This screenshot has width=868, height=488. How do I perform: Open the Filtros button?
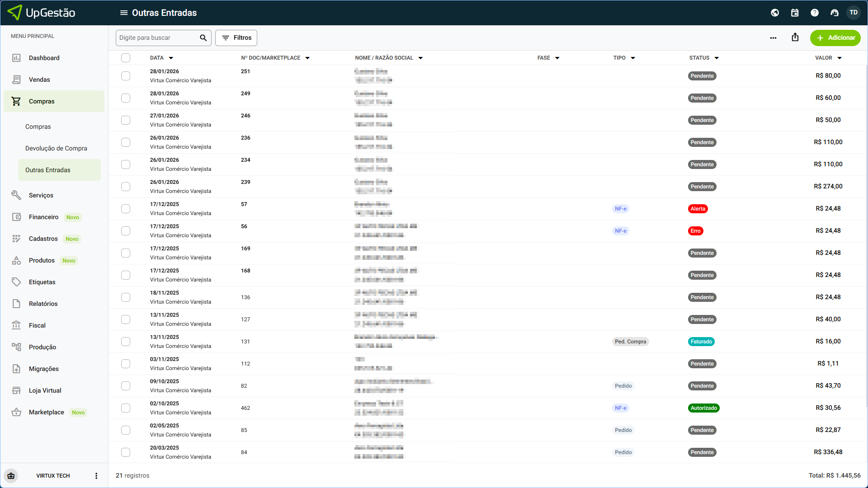[236, 38]
